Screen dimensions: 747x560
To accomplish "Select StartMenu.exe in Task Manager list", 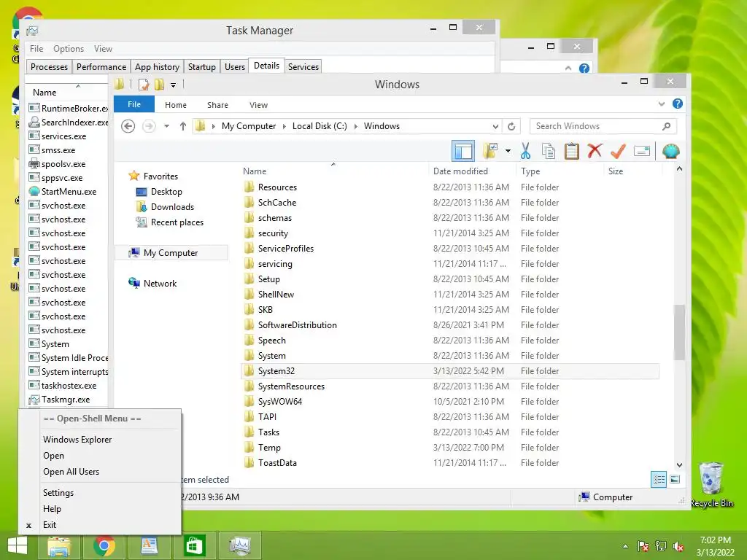I will coord(67,192).
